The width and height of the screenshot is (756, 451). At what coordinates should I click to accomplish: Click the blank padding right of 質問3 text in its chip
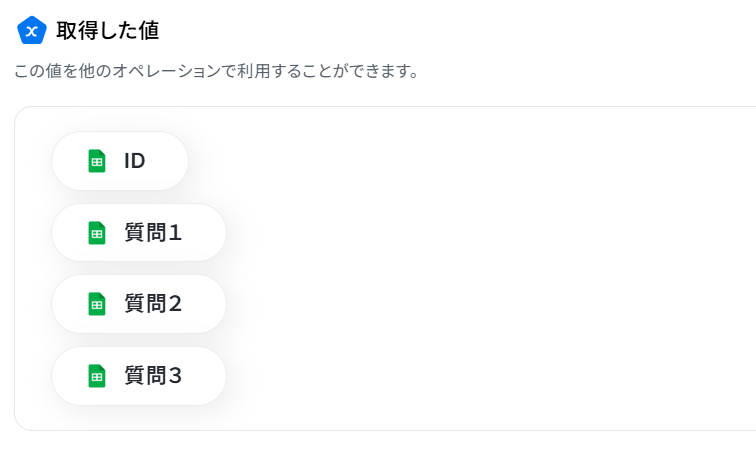(203, 376)
